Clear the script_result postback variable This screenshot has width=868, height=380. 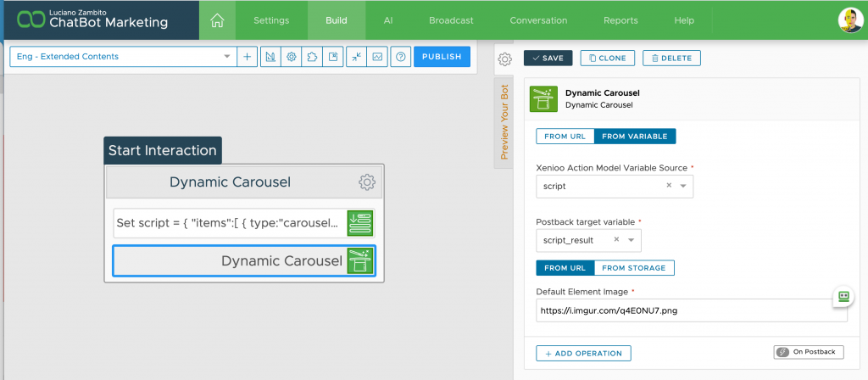617,240
